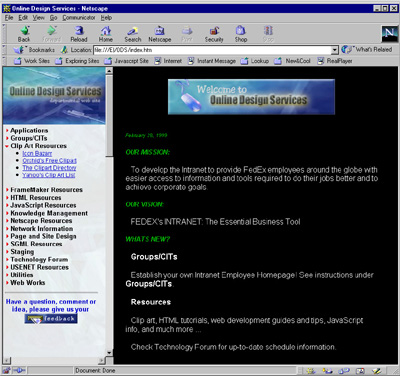Click the sidebar scrollbar up arrow

(x=109, y=71)
